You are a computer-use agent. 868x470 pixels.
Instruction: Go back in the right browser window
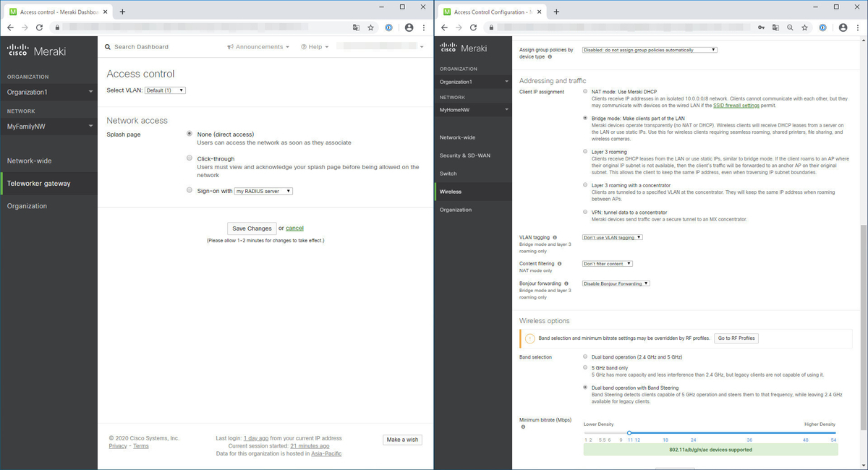[x=444, y=27]
